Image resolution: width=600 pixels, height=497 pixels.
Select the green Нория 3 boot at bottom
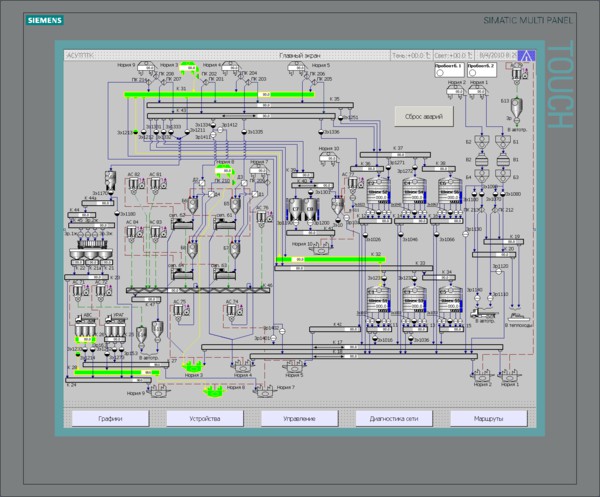coord(192,367)
